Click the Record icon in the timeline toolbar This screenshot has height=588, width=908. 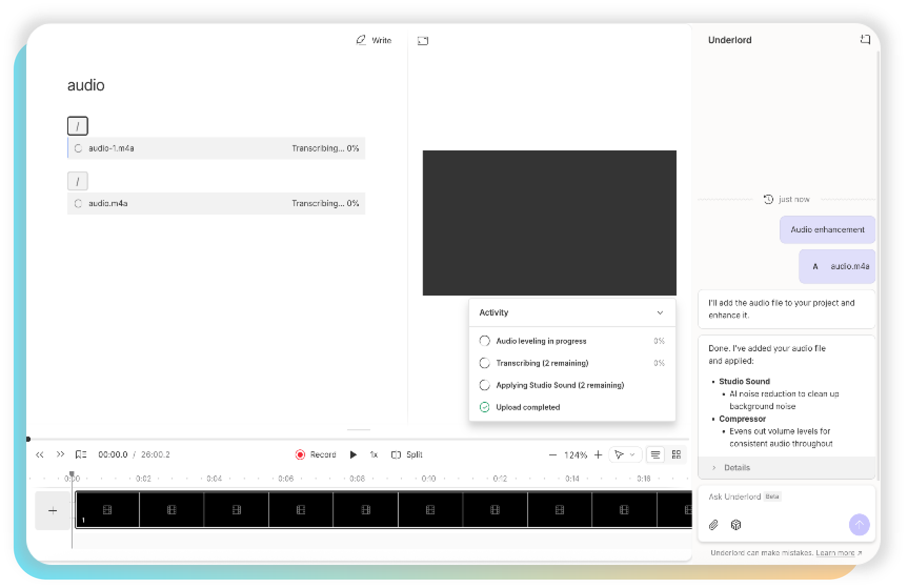300,454
